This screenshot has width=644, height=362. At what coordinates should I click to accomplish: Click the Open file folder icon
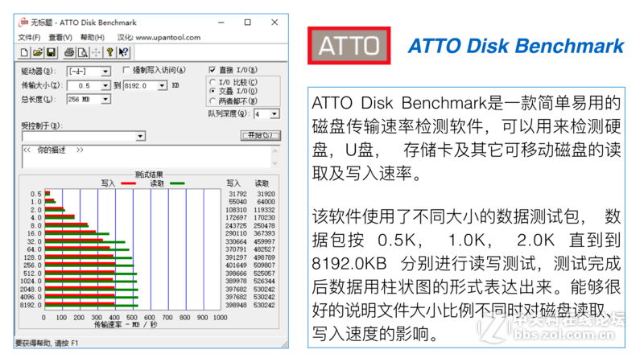tap(38, 52)
